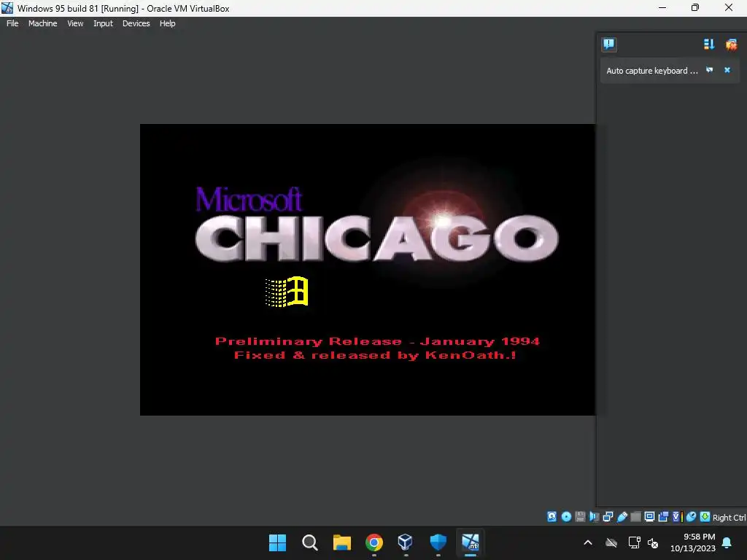Open Windows Security shield from taskbar
The height and width of the screenshot is (560, 747).
pyautogui.click(x=438, y=542)
